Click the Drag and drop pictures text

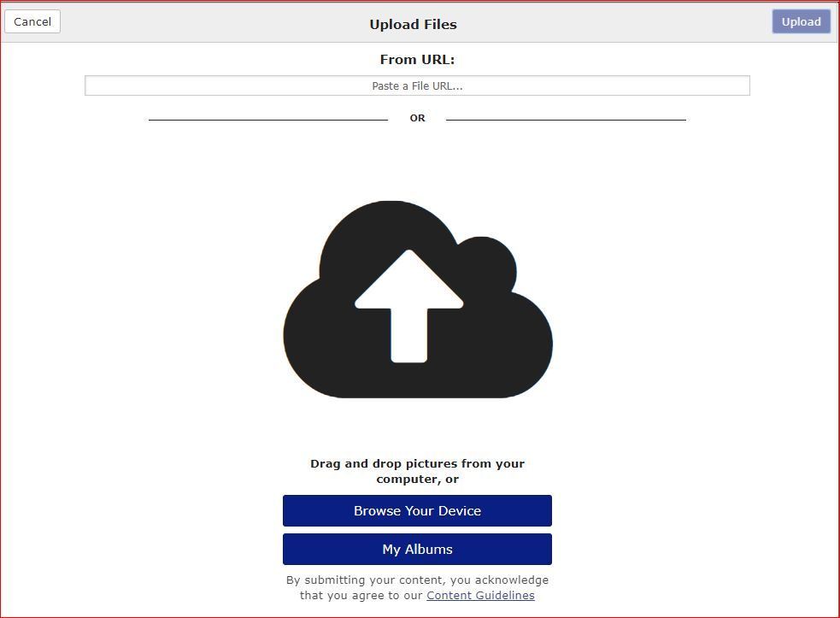[x=417, y=463]
